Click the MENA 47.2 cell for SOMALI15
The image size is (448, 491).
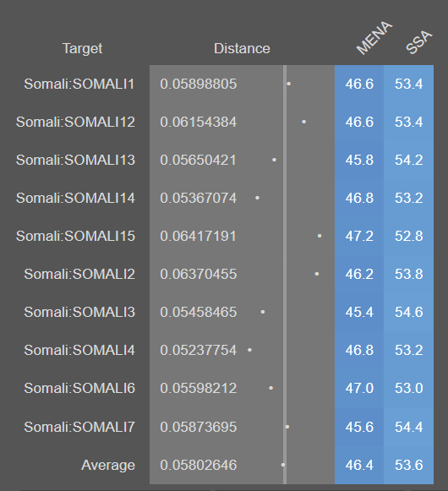coord(359,236)
